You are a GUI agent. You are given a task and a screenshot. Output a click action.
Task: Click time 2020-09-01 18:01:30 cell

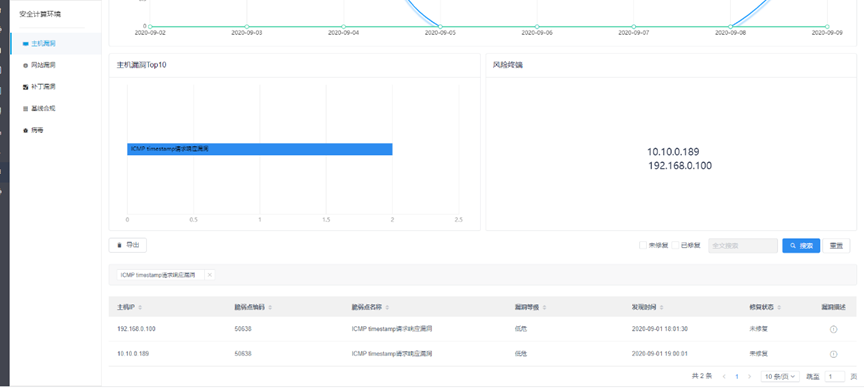(x=660, y=329)
